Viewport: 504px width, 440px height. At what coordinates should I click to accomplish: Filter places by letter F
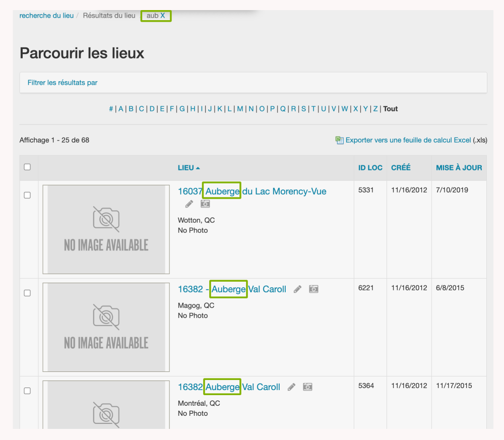coord(172,109)
